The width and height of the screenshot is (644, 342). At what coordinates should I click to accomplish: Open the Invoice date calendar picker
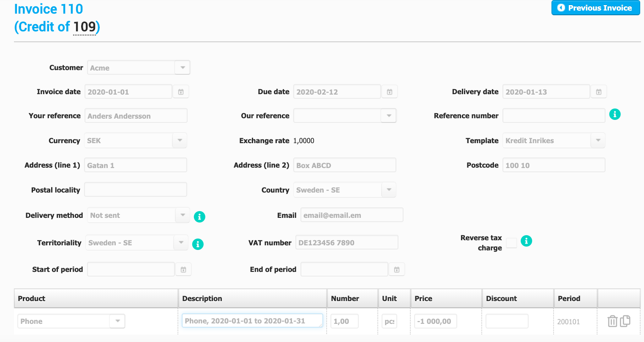(181, 92)
